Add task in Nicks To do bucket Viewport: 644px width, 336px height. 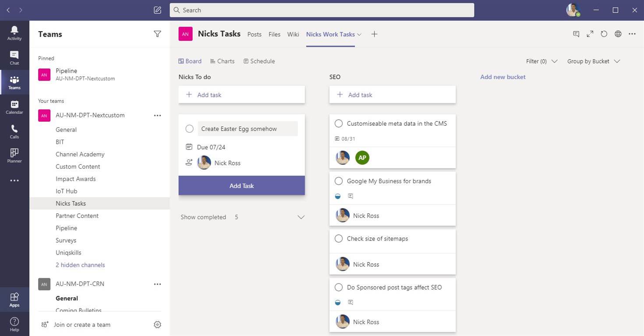(x=242, y=95)
